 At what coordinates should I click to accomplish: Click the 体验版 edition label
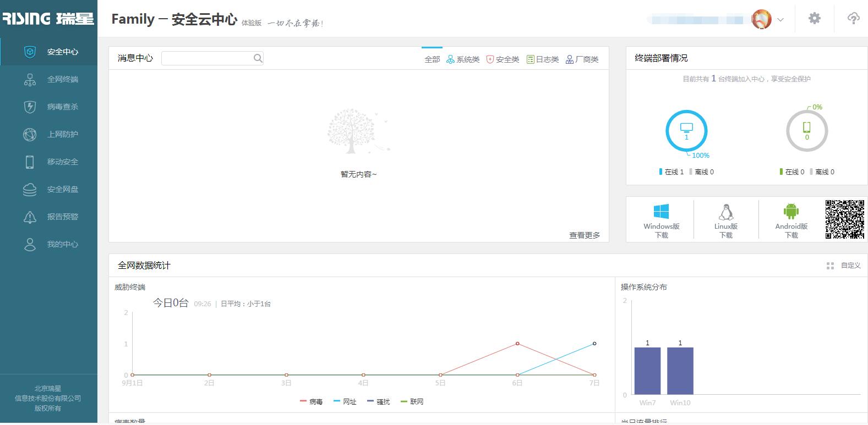pos(252,23)
